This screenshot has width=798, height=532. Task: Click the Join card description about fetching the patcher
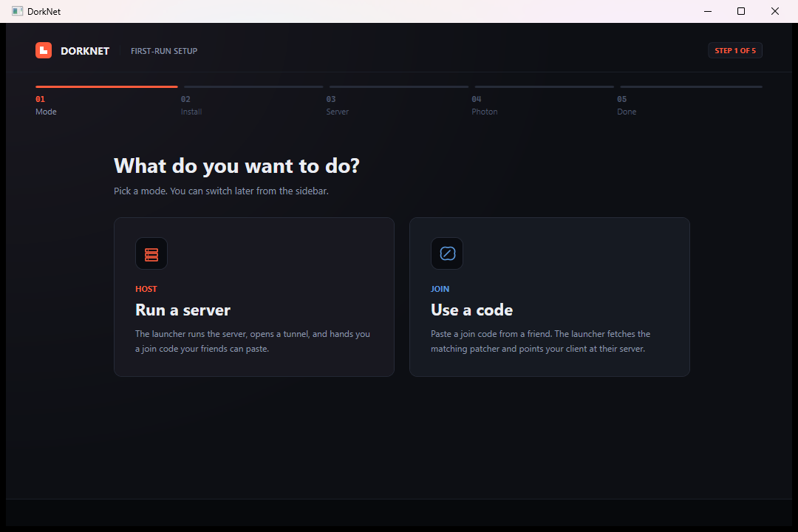click(x=540, y=341)
